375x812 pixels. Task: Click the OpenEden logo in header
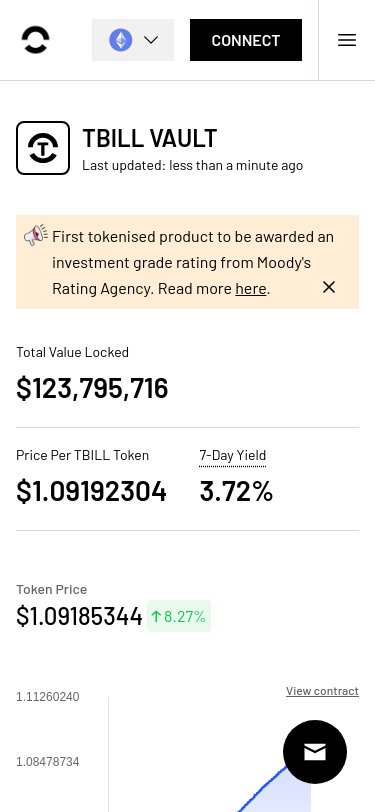tap(36, 40)
